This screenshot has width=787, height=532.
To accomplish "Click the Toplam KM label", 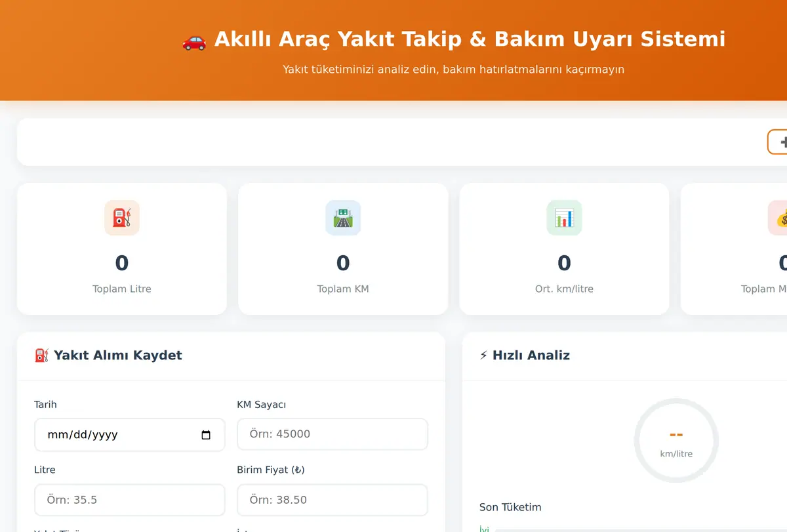I will point(343,289).
